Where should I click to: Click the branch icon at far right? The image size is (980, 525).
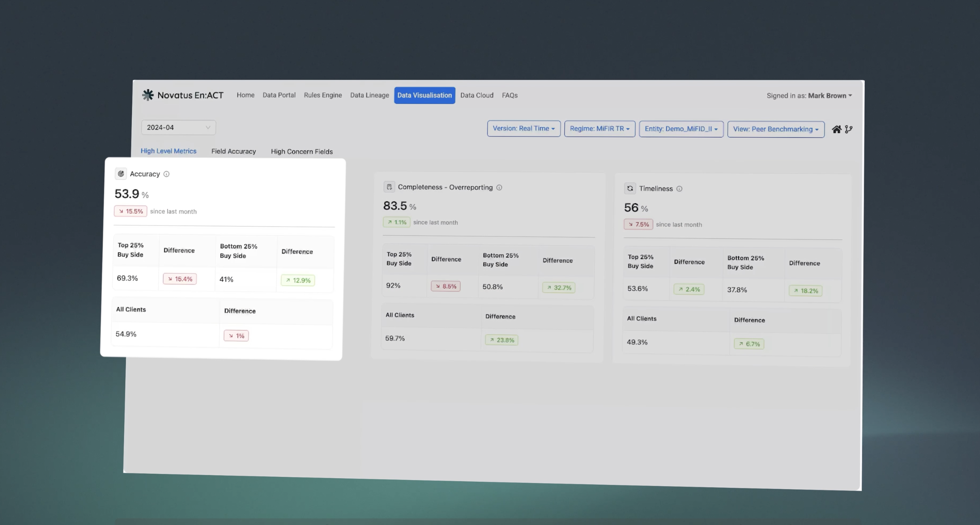tap(848, 129)
